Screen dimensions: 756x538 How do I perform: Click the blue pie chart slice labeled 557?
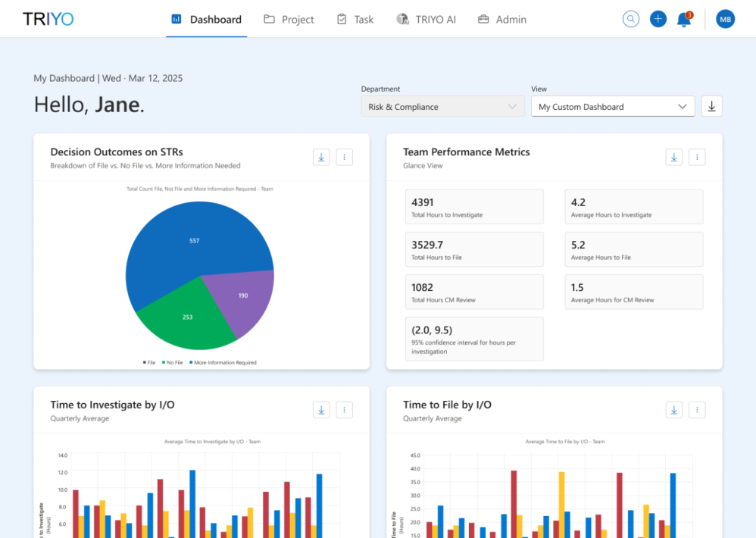(194, 241)
